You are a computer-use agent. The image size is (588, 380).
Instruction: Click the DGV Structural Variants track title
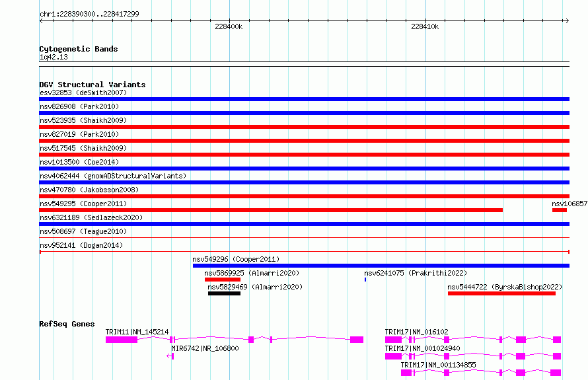coord(92,85)
